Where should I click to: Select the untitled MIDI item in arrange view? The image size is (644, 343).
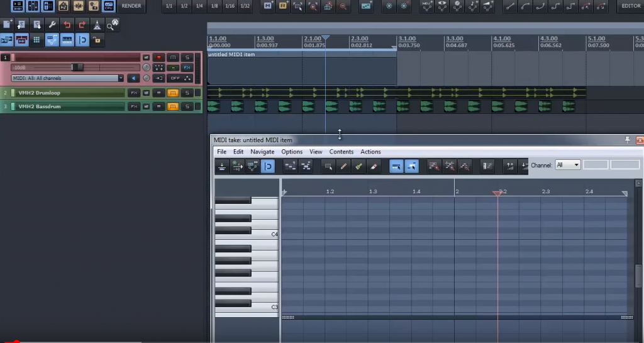(x=302, y=68)
